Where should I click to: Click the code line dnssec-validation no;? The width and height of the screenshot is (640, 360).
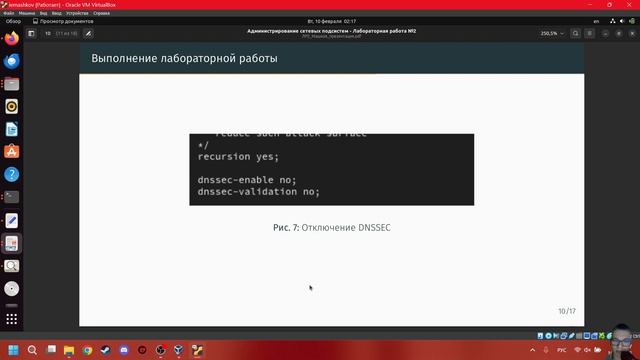[258, 192]
